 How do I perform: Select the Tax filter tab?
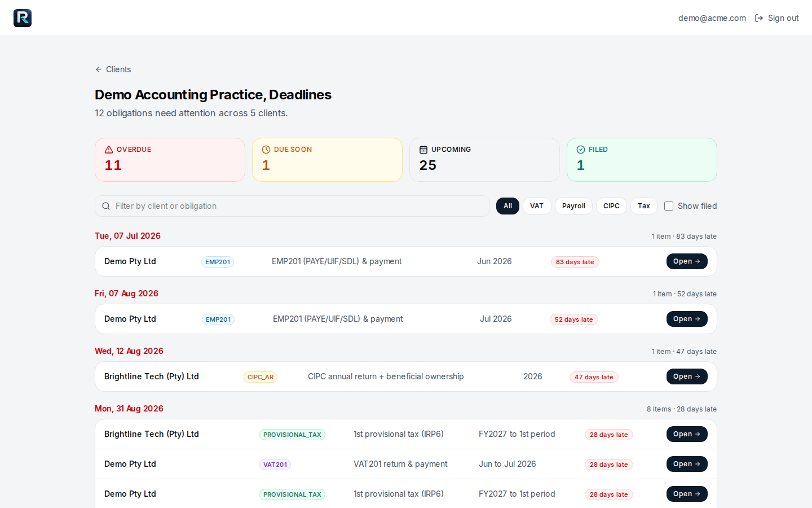click(644, 206)
